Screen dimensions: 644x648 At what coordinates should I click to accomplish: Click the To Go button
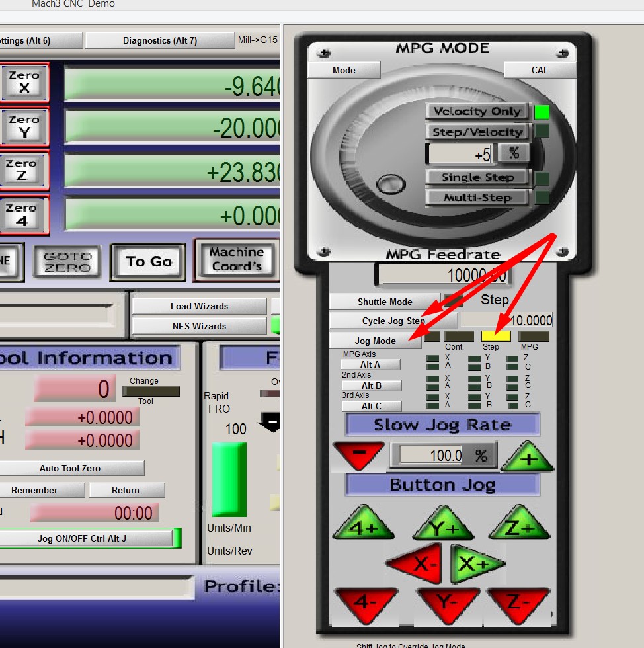pyautogui.click(x=148, y=262)
